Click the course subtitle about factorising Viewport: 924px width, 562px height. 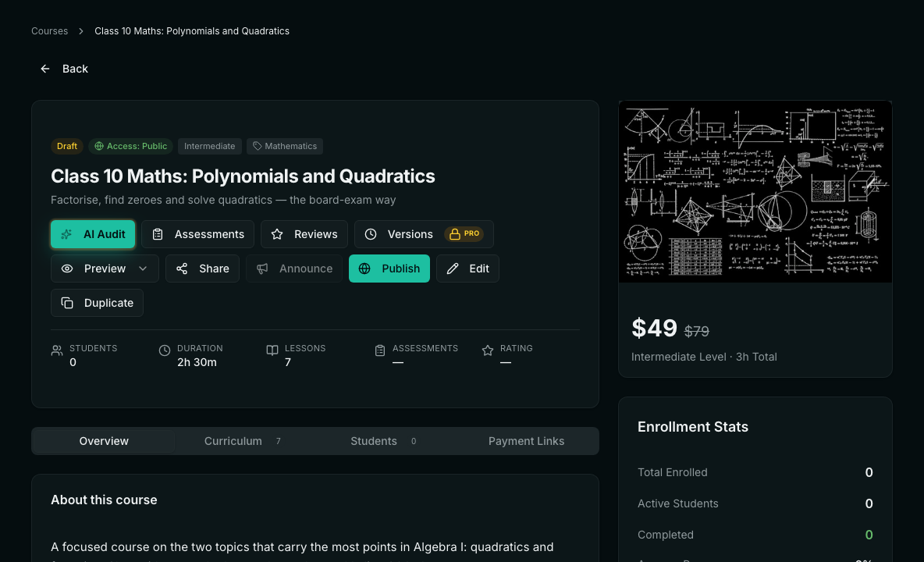point(223,201)
